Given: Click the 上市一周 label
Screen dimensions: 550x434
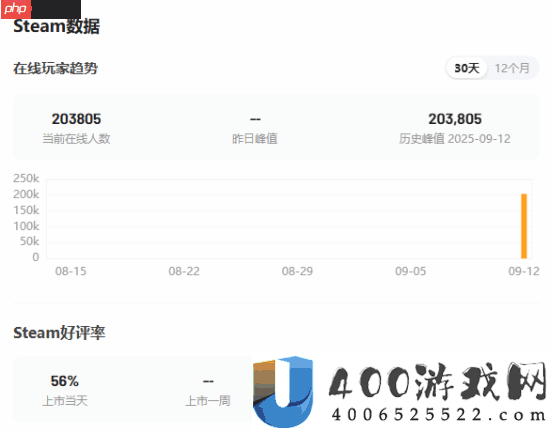Looking at the screenshot, I should click(208, 401).
